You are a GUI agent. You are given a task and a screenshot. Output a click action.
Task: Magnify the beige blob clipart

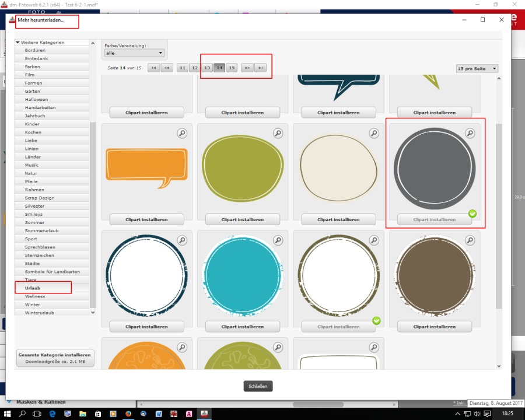tap(374, 134)
